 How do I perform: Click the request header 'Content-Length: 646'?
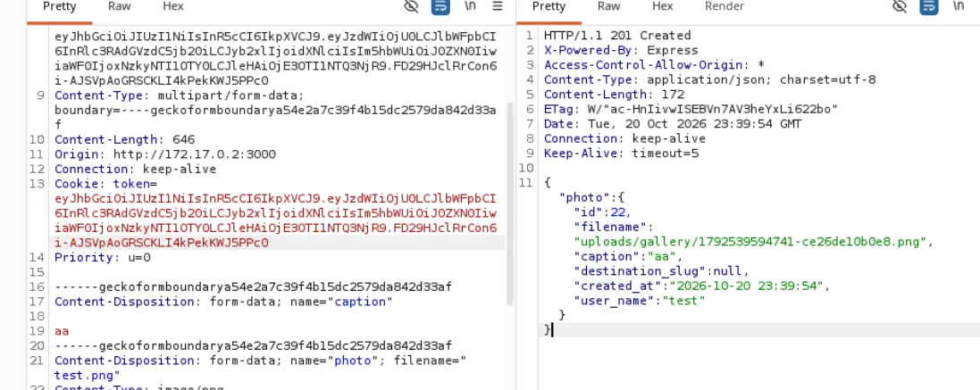click(x=125, y=139)
